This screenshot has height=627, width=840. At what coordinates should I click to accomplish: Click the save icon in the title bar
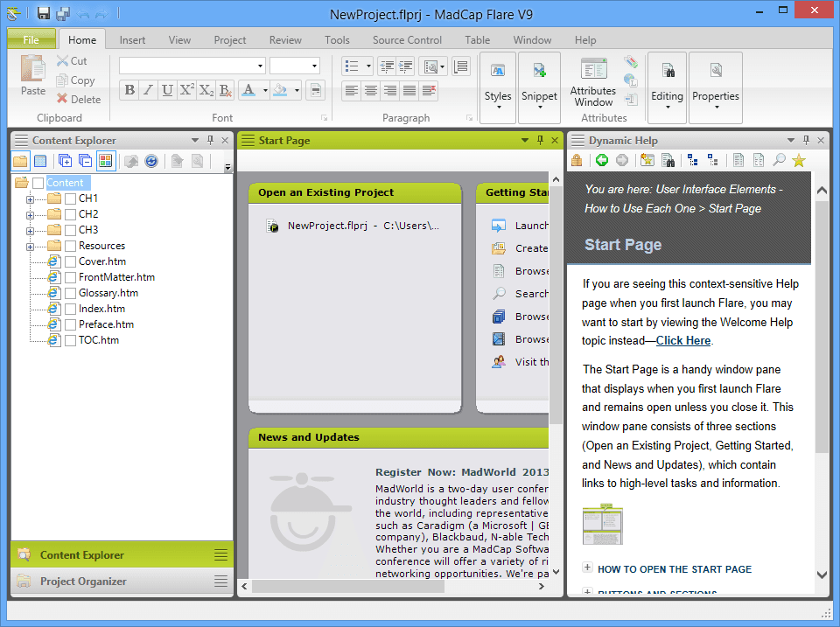(x=44, y=13)
